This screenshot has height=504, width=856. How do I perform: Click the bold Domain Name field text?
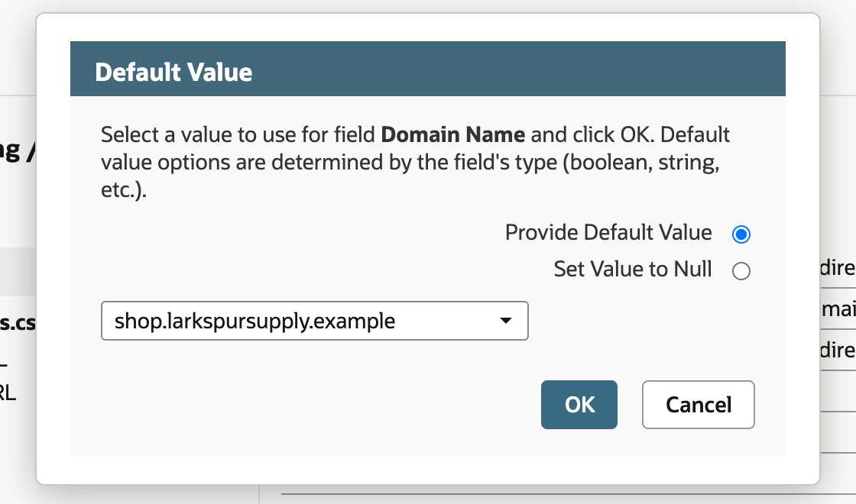[x=452, y=134]
